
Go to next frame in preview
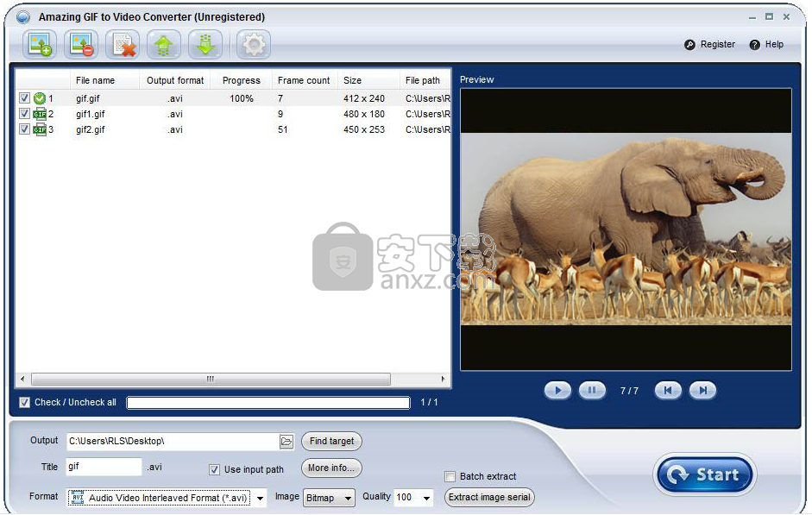coord(702,390)
